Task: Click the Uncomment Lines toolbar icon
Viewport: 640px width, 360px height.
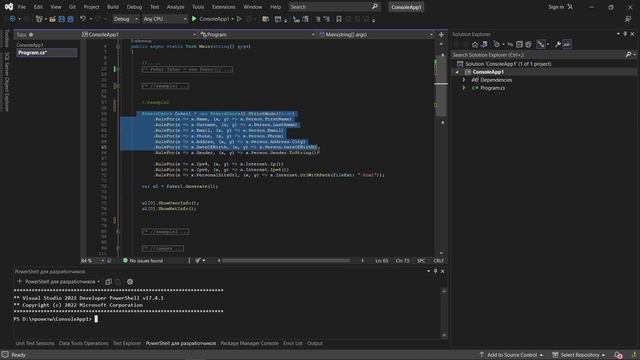Action: (x=327, y=19)
